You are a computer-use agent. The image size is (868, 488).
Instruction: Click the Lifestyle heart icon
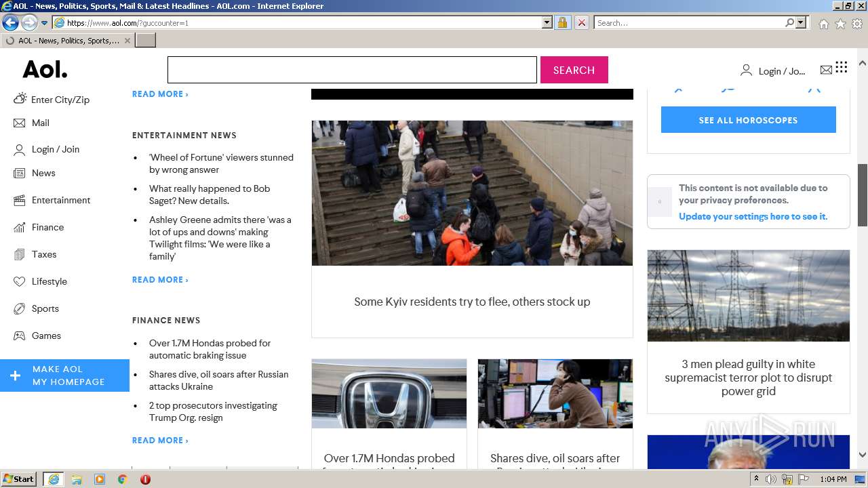tap(19, 281)
